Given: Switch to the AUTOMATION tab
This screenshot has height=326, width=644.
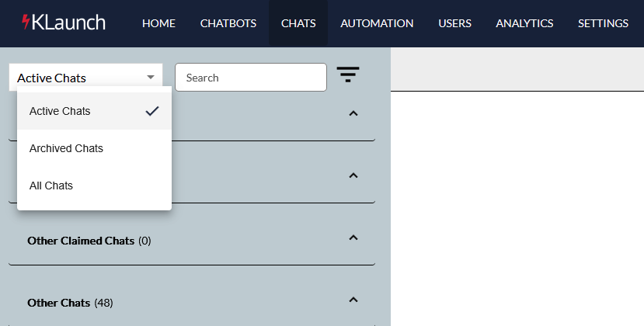Looking at the screenshot, I should pos(377,23).
